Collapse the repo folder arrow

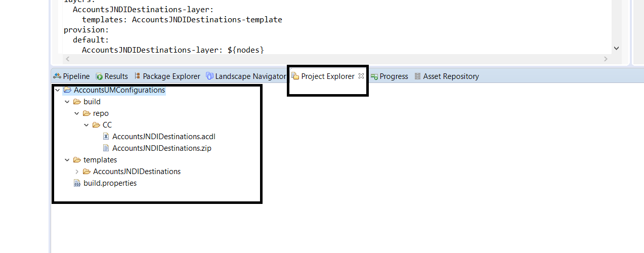click(76, 113)
